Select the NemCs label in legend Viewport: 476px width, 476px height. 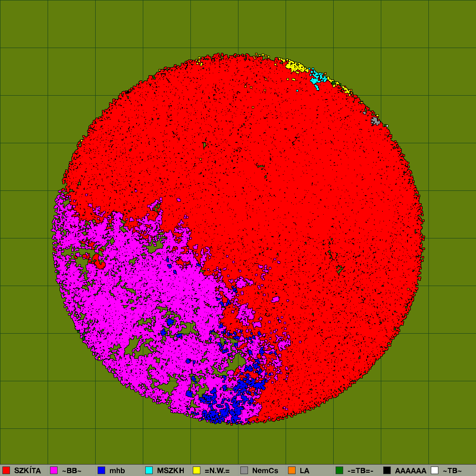coord(265,471)
